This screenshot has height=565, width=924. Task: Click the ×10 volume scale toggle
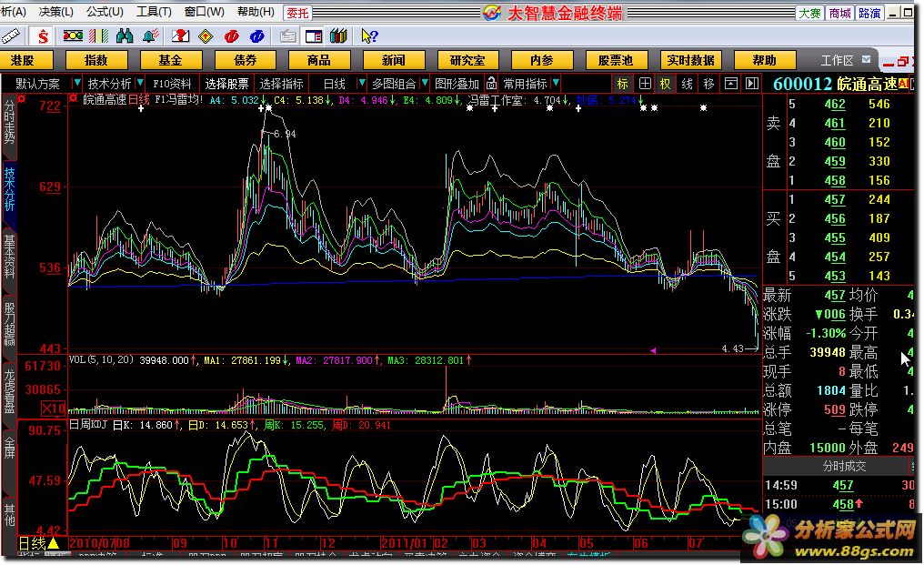[53, 409]
